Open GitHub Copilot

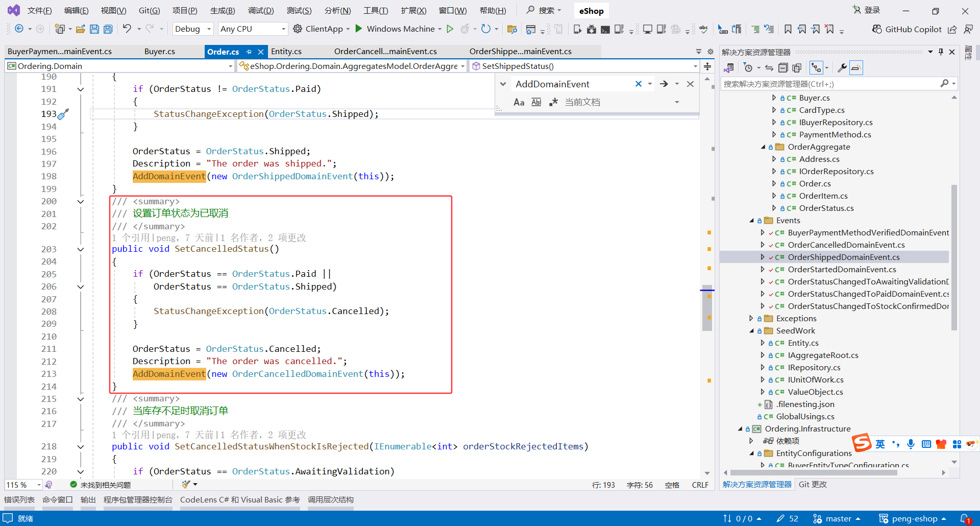(x=907, y=29)
